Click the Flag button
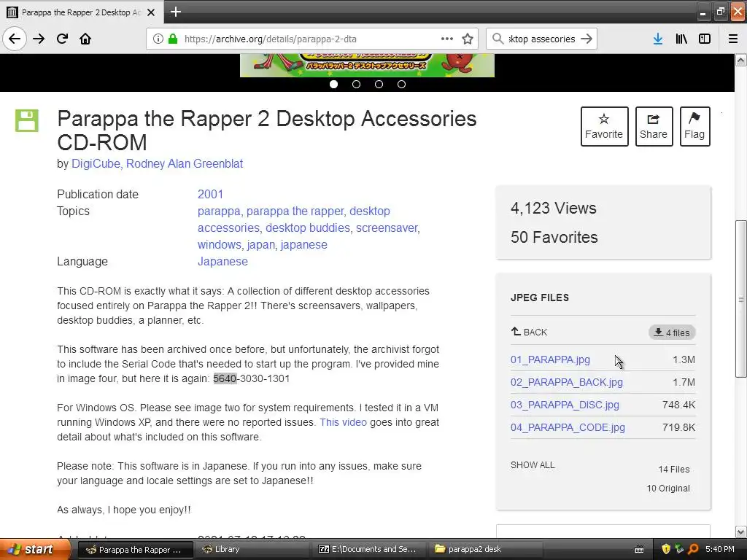Viewport: 747px width, 560px height. coord(694,126)
